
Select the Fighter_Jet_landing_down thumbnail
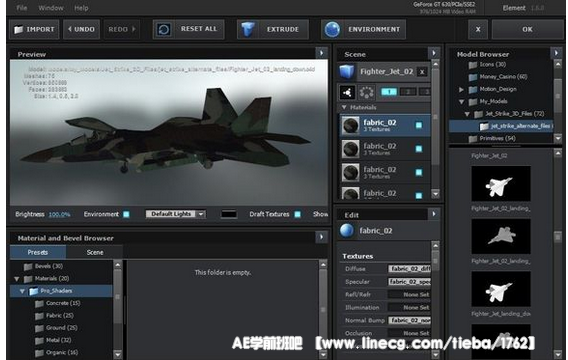pyautogui.click(x=501, y=289)
